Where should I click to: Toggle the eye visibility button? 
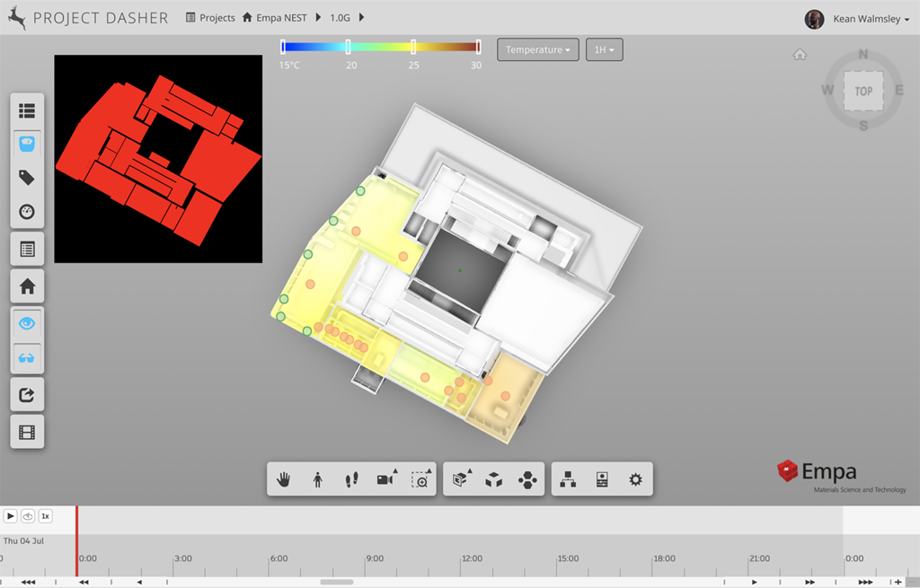point(27,323)
